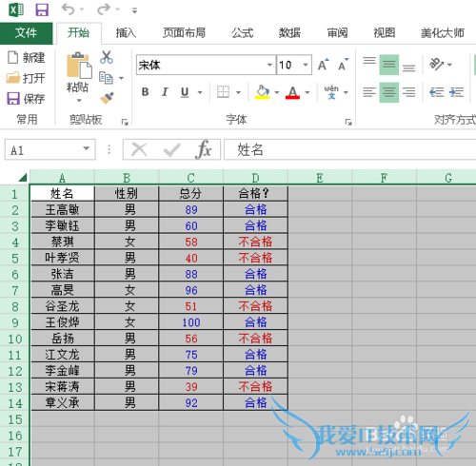The height and width of the screenshot is (466, 476).
Task: Expand the Copy options arrow
Action: [121, 78]
